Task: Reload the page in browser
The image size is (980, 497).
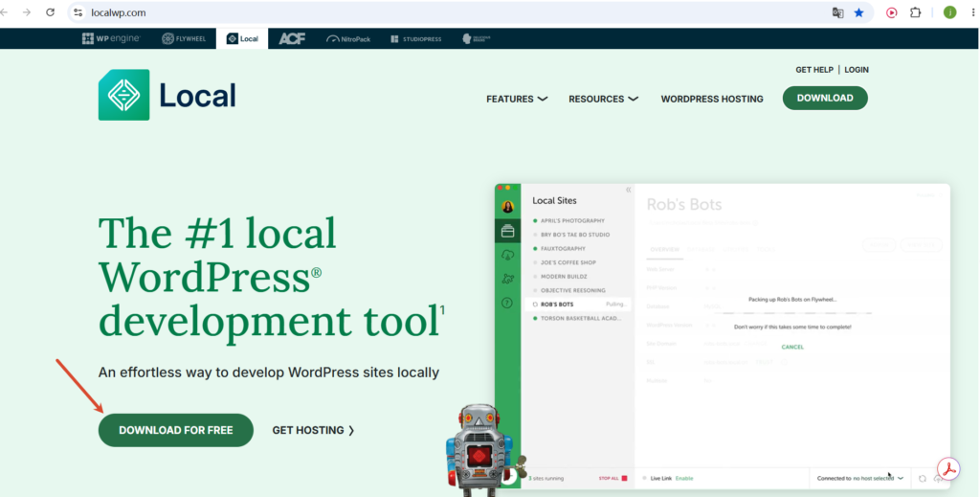Action: coord(50,12)
